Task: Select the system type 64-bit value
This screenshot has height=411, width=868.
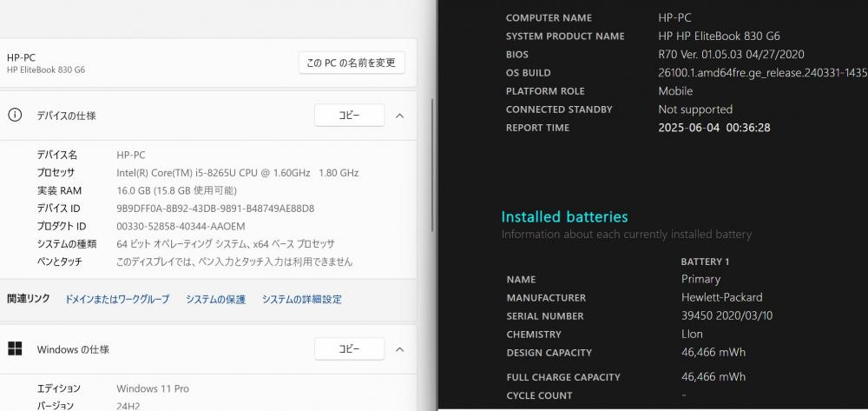Action: pyautogui.click(x=226, y=243)
